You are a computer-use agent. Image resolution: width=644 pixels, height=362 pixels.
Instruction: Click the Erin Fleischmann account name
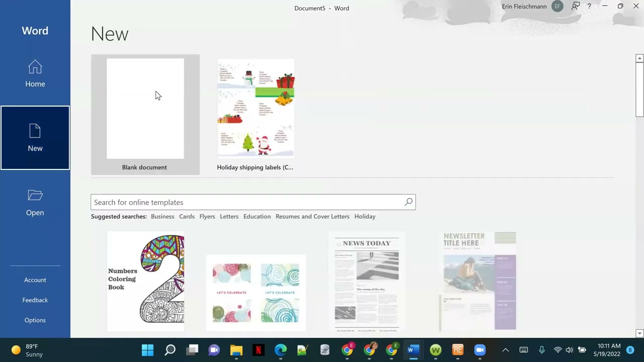[x=524, y=7]
